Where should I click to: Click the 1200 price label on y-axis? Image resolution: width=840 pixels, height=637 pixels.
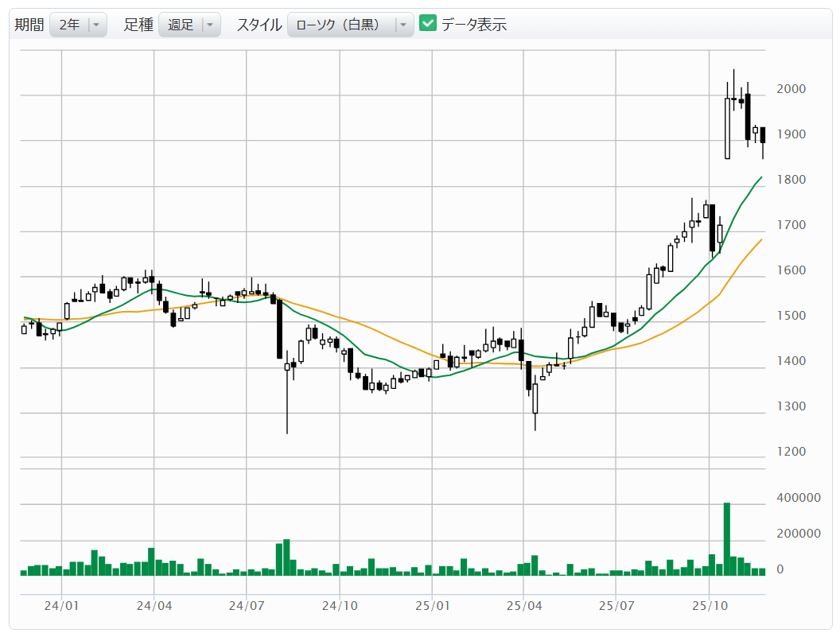791,452
